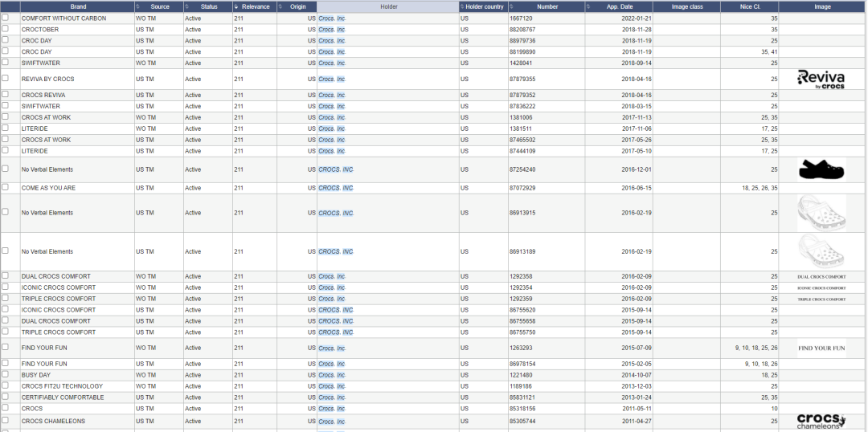Check the CROCS CHAMELEONS row checkbox
Viewport: 868px width, 432px height.
tap(5, 421)
